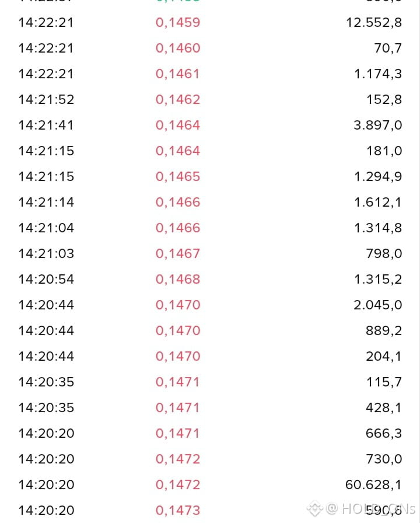
Task: Click the 0,1465 price
Action: (x=178, y=177)
